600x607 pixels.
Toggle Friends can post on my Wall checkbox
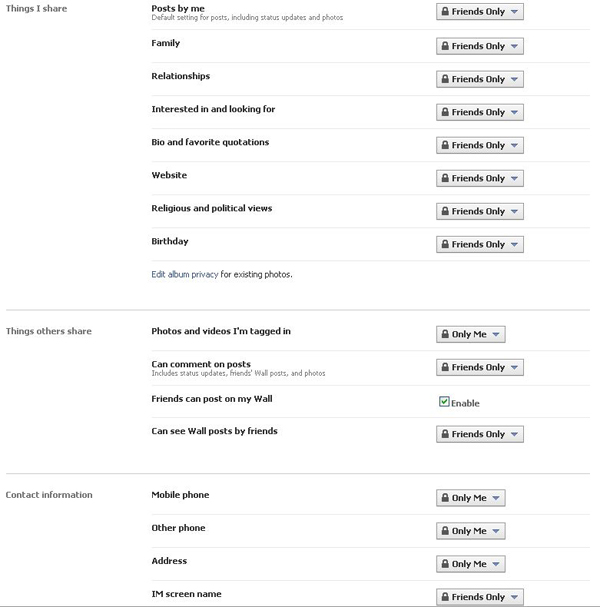444,402
